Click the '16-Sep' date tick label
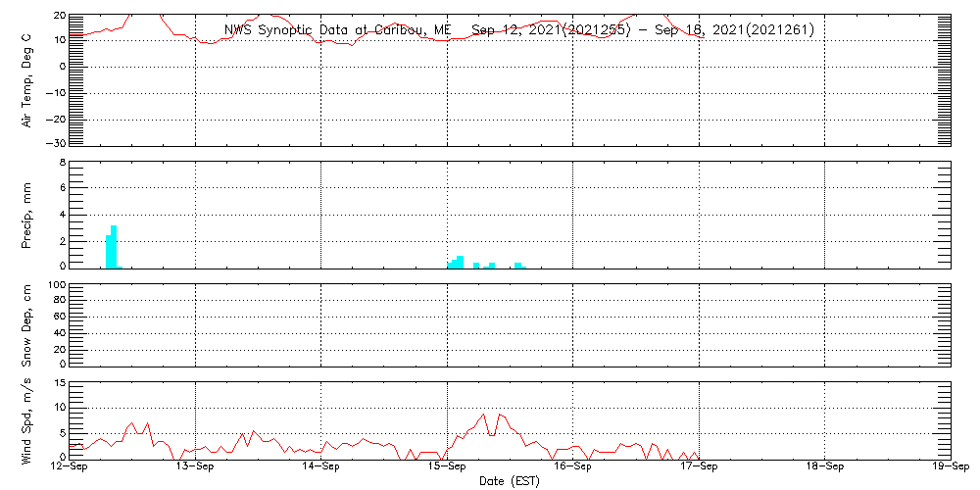Screen dimensions: 980x490 572,466
